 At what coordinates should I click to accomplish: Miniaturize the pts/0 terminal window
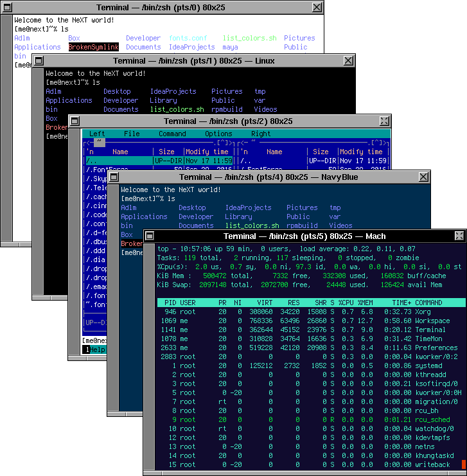click(x=7, y=7)
